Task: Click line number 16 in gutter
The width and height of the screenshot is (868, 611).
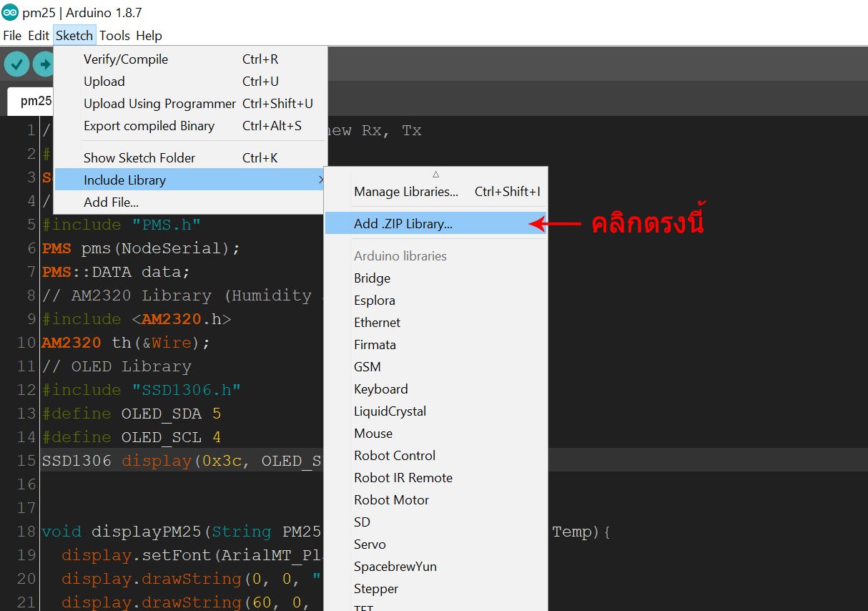Action: click(x=26, y=484)
